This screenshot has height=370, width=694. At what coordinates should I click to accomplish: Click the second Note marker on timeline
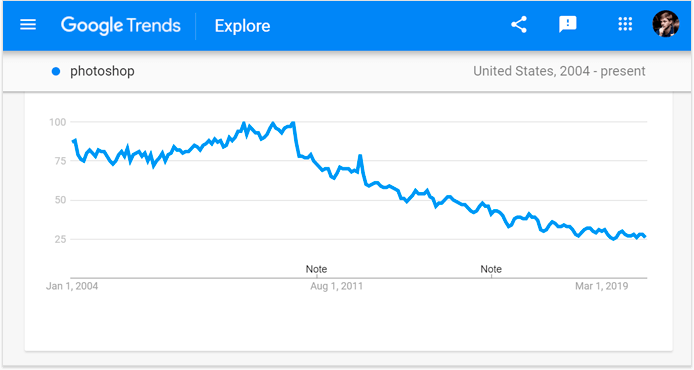[x=491, y=269]
